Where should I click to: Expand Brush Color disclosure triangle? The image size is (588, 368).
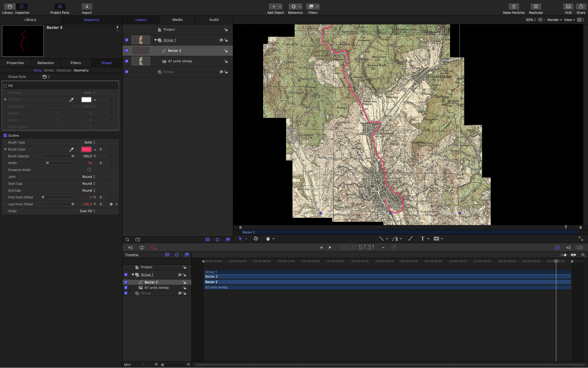coord(5,149)
